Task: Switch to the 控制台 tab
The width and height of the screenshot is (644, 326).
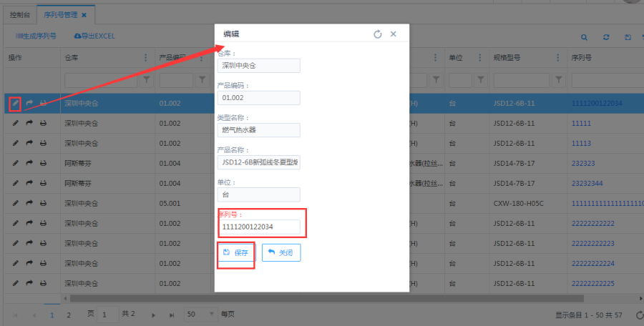Action: click(x=21, y=14)
